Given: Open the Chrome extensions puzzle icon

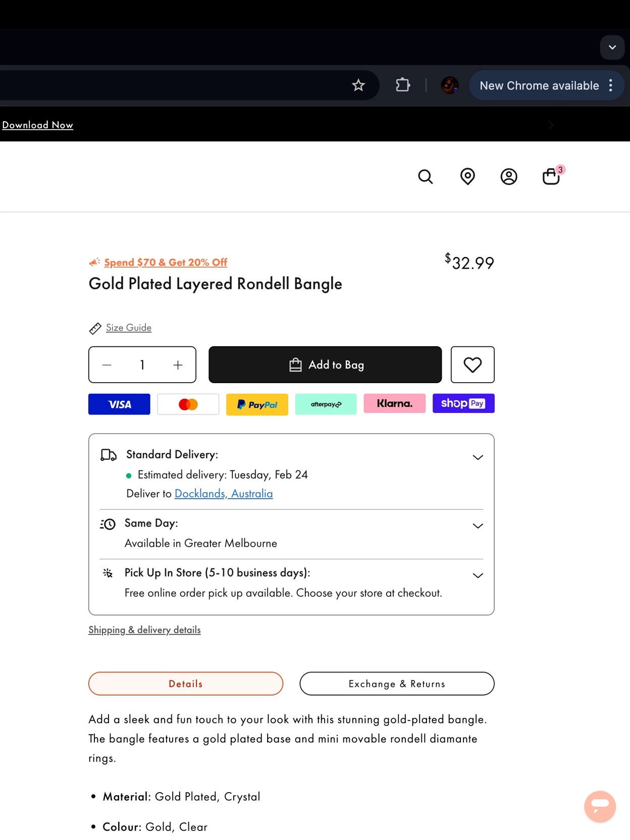Looking at the screenshot, I should tap(403, 85).
